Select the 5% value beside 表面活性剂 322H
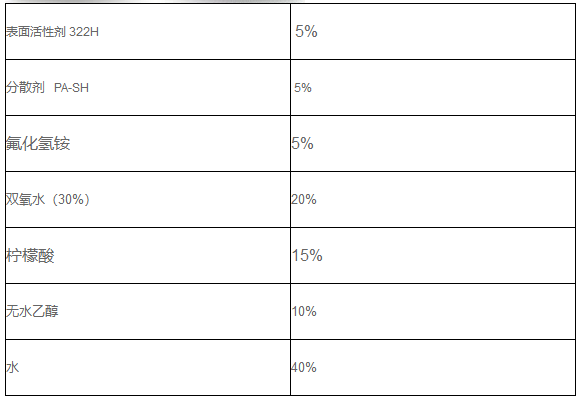The height and width of the screenshot is (399, 579). click(x=306, y=31)
